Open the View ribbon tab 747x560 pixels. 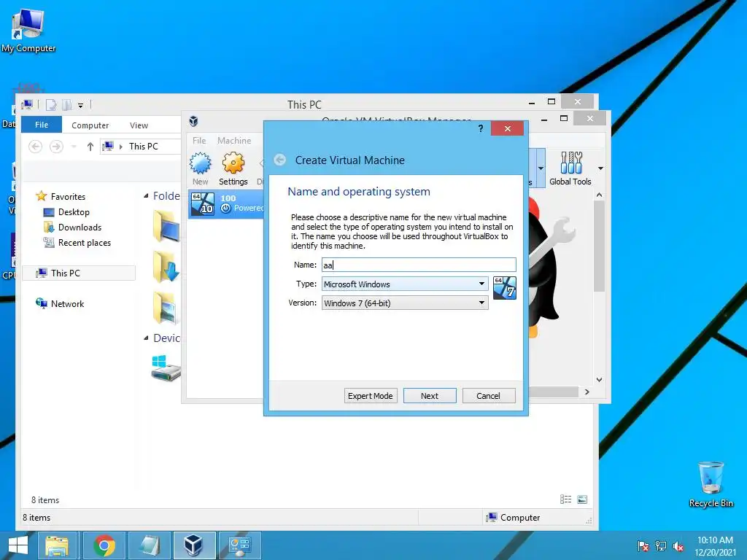pos(139,125)
